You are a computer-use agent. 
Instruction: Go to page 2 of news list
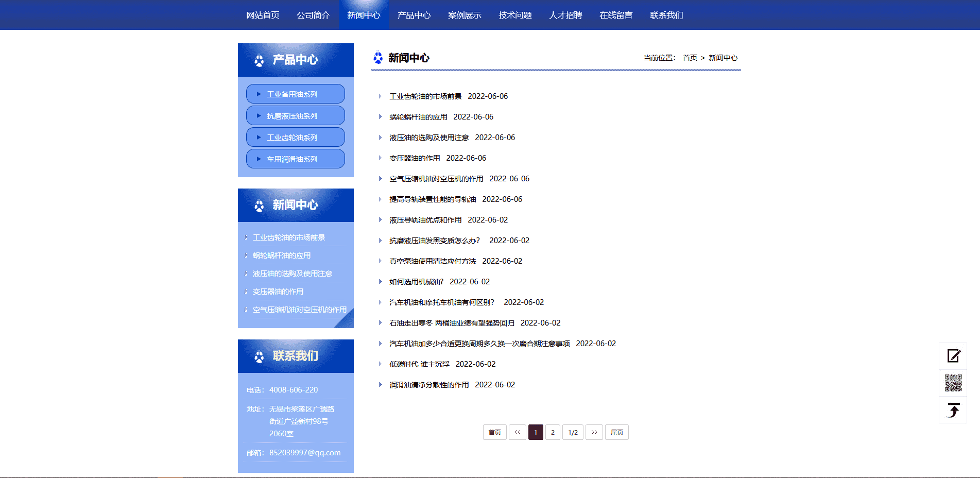pyautogui.click(x=553, y=432)
